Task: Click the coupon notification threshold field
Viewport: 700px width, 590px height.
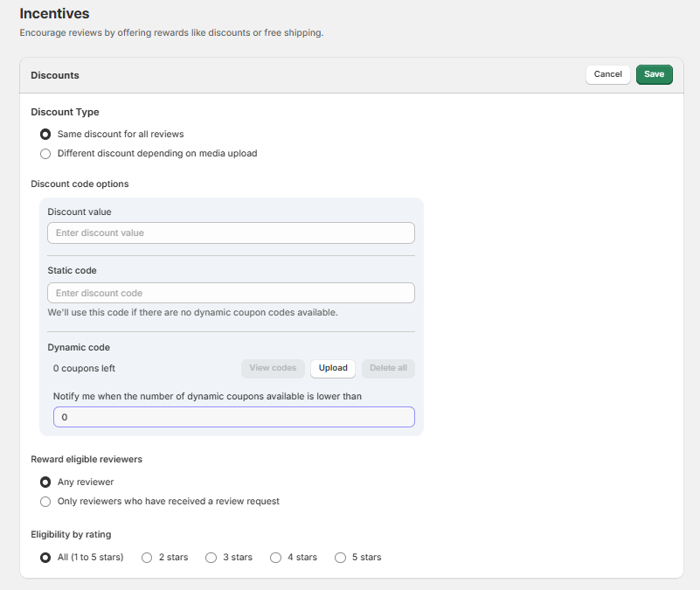Action: pyautogui.click(x=233, y=418)
